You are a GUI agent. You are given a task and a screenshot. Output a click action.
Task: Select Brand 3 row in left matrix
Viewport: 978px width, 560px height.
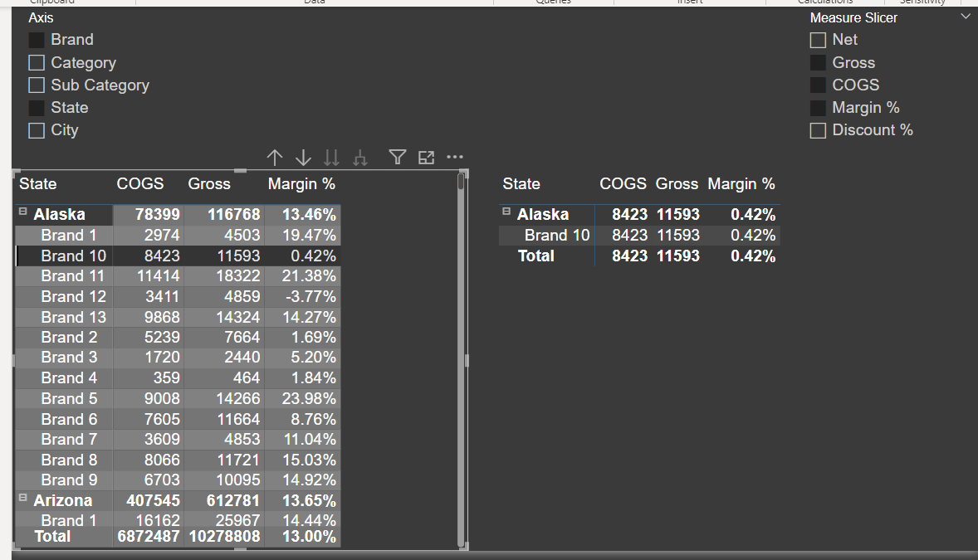click(x=178, y=358)
